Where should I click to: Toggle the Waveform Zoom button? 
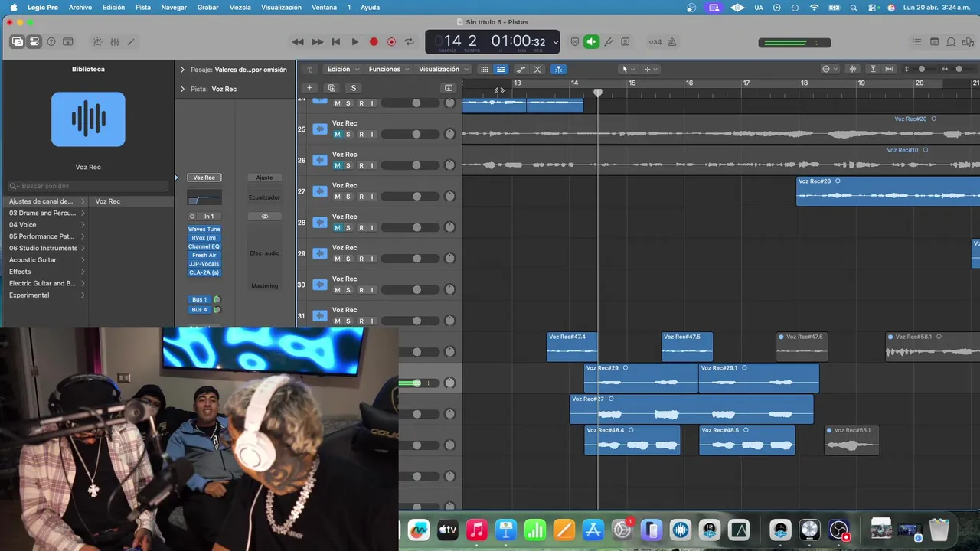(853, 69)
